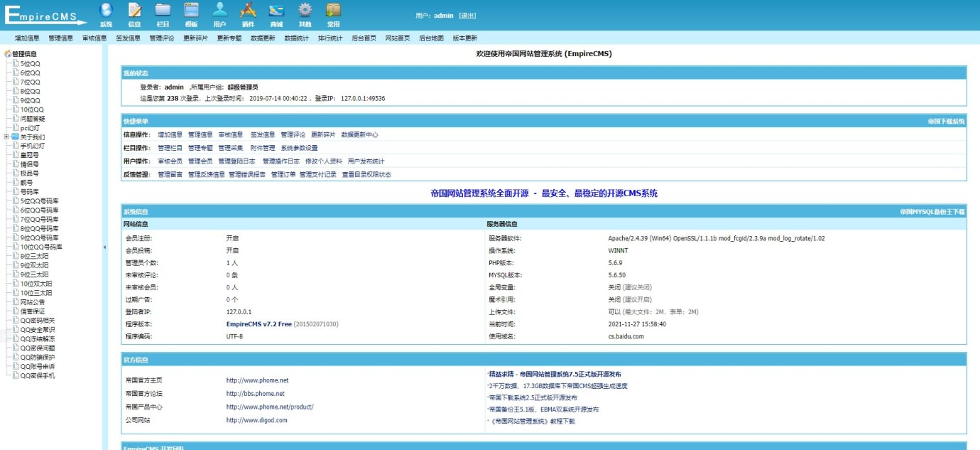This screenshot has width=980, height=450.
Task: Select 号码库 in the sidebar tree
Action: [29, 192]
